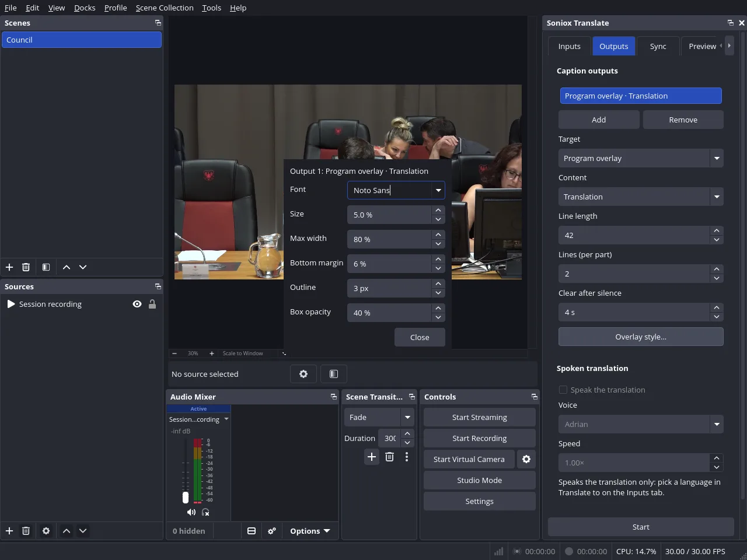Add a new source with plus icon
This screenshot has width=747, height=560.
9,531
